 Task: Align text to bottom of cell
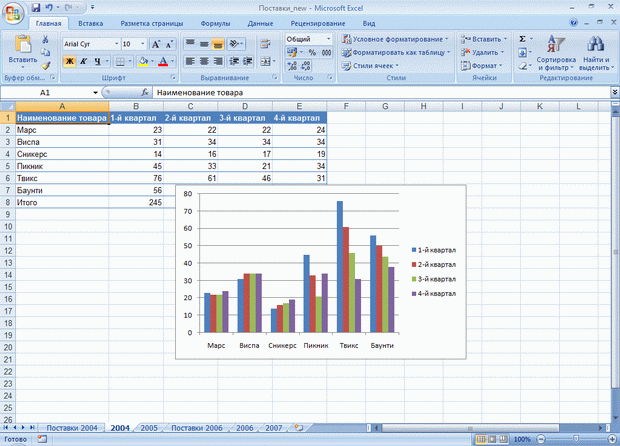tap(217, 44)
